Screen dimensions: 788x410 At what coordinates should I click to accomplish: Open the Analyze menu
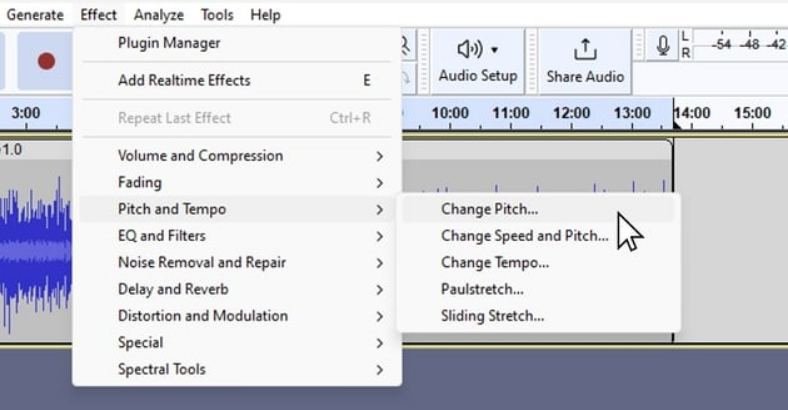[159, 15]
